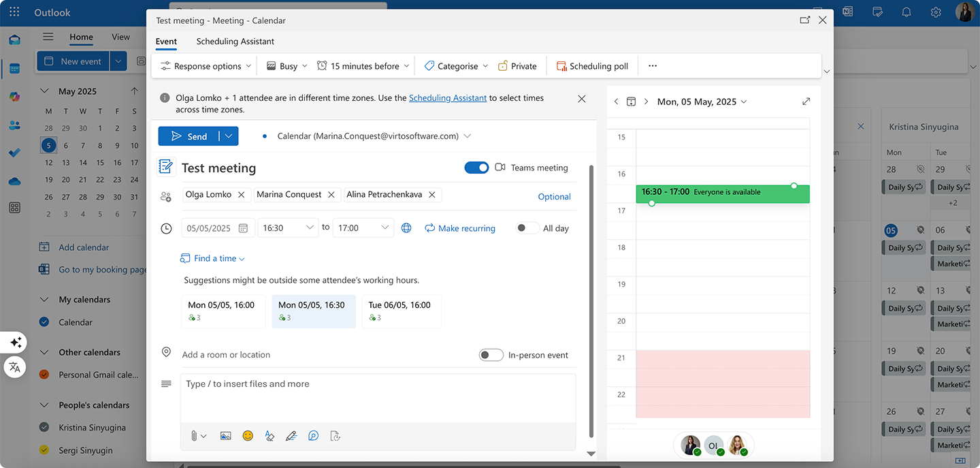
Task: Dismiss the time zones info banner
Action: click(x=582, y=99)
